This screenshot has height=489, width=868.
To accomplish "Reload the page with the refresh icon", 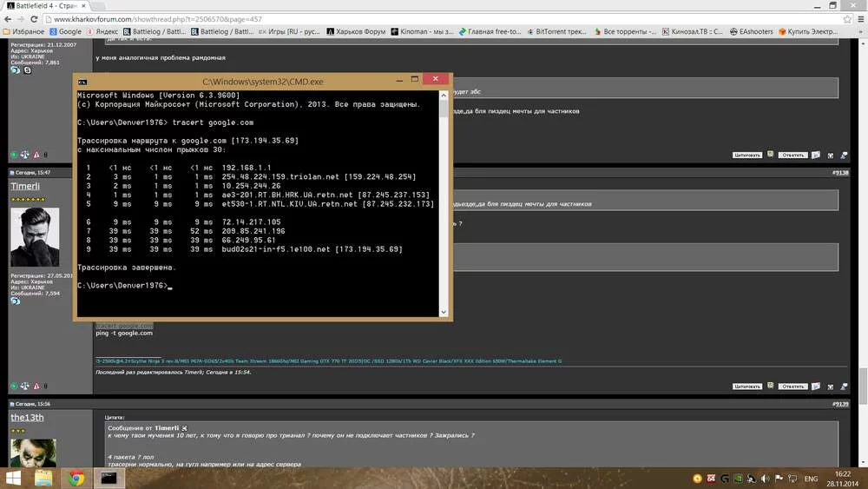I will click(34, 19).
